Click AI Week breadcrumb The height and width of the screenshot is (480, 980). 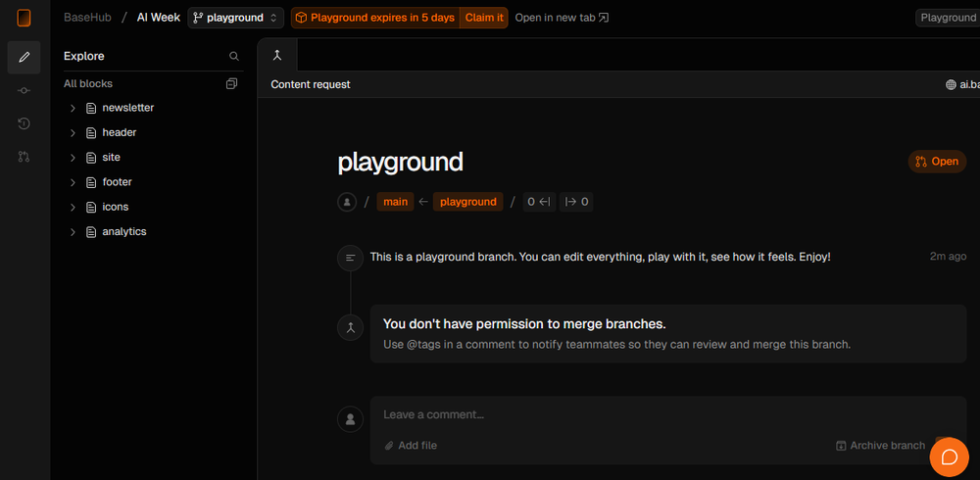[159, 18]
